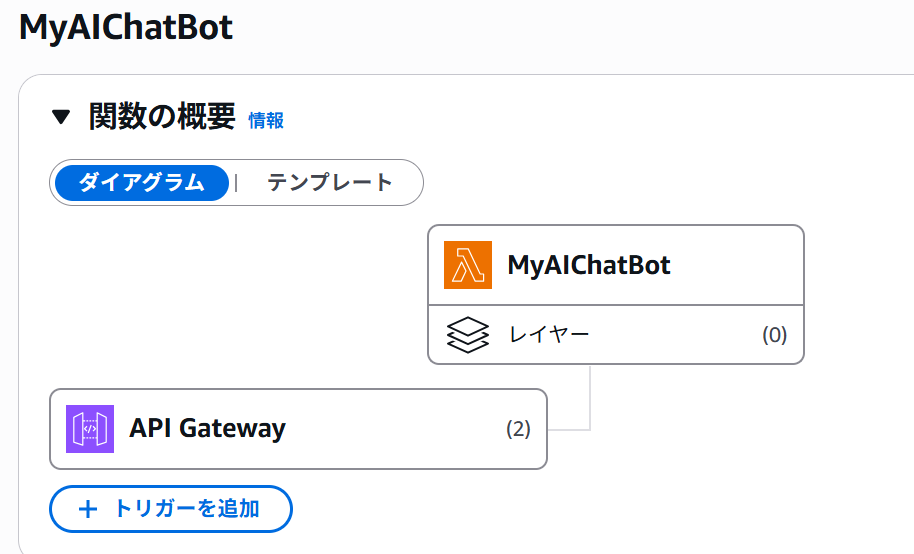Click the レイヤー label text
The width and height of the screenshot is (914, 554).
tap(549, 335)
